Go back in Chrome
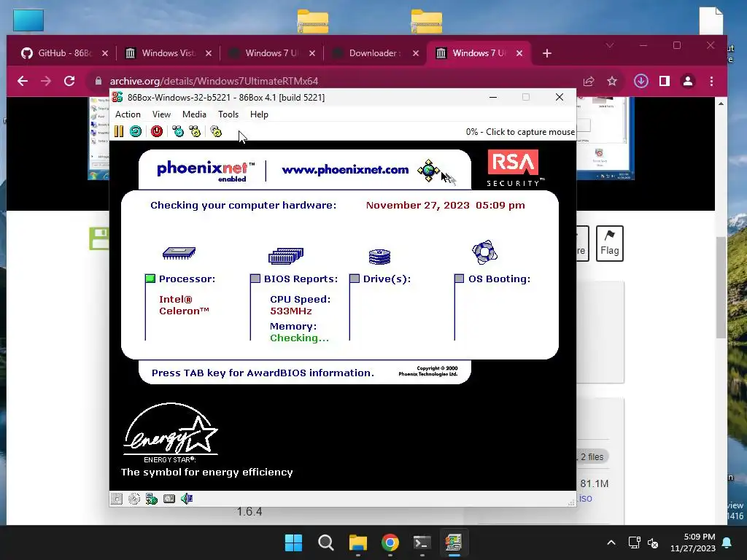747x560 pixels. click(23, 81)
